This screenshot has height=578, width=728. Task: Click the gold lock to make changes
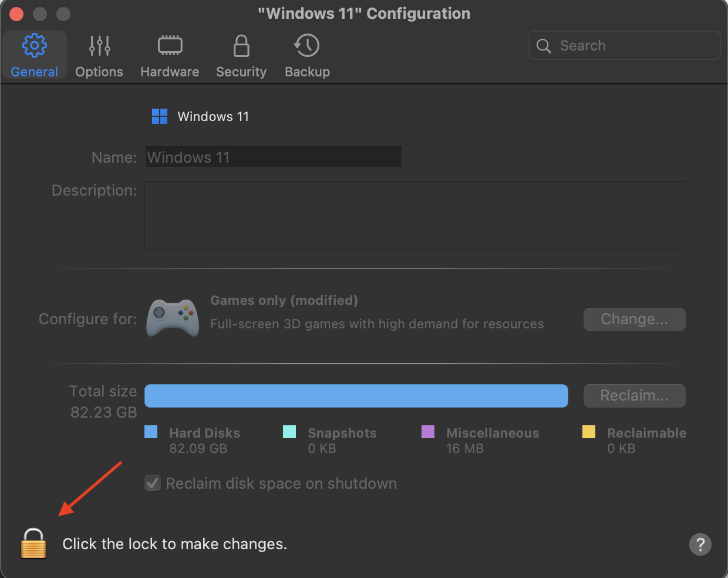[x=33, y=543]
